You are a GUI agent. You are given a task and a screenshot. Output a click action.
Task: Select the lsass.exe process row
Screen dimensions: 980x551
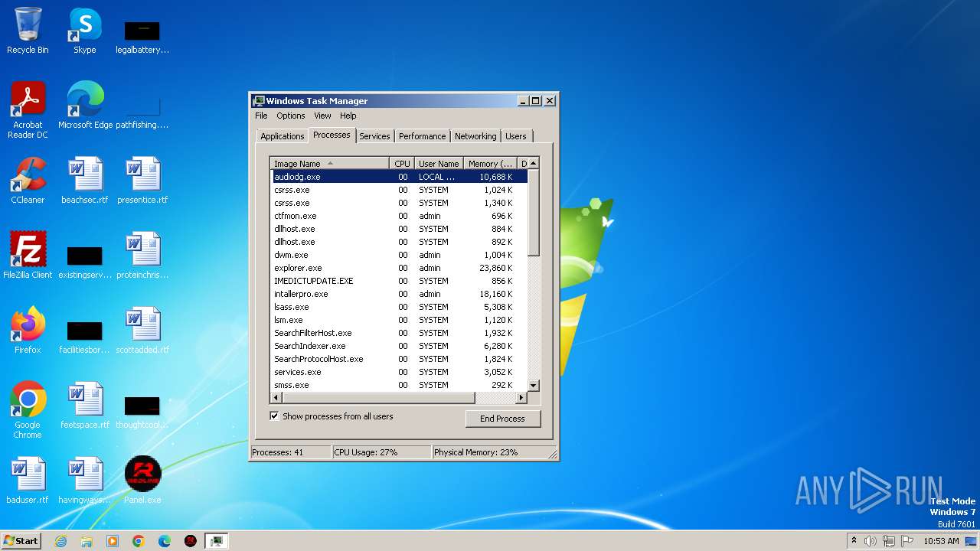(399, 307)
